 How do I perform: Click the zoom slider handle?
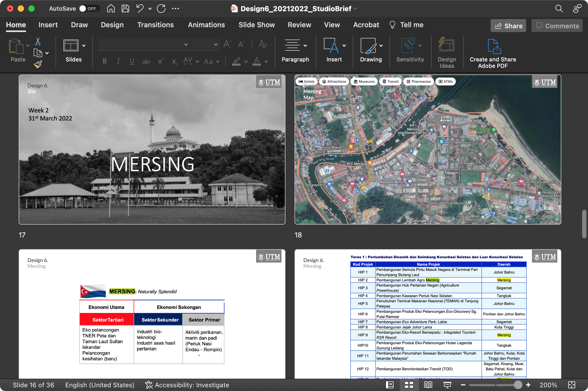(518, 385)
